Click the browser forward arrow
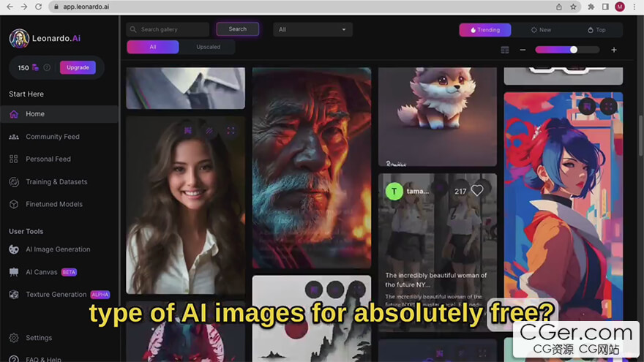Viewport: 644px width, 362px height. (24, 7)
